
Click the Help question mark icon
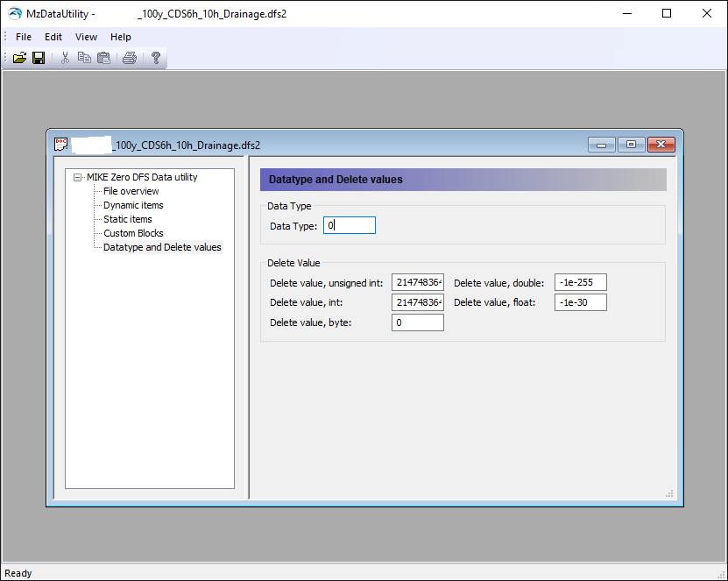click(x=156, y=58)
